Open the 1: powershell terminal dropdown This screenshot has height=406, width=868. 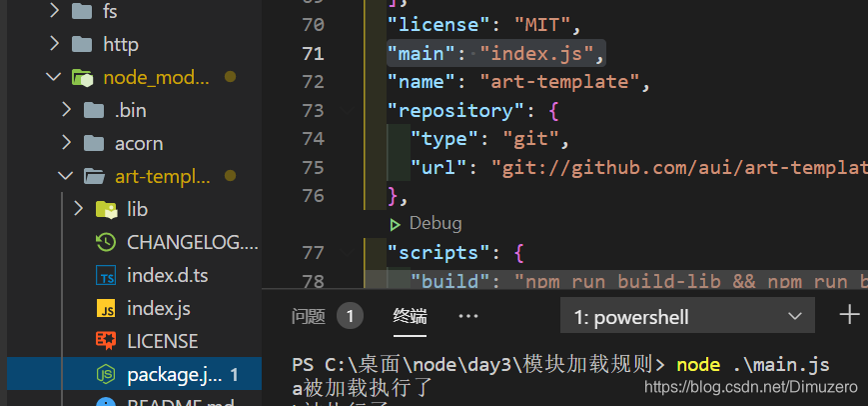point(687,316)
